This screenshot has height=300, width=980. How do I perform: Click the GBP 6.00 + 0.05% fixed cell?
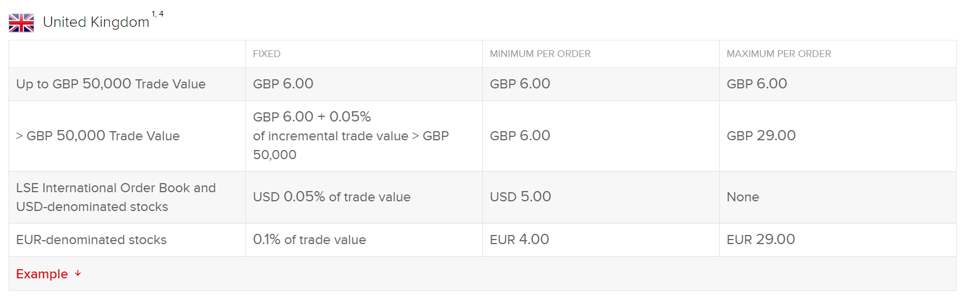click(x=311, y=117)
